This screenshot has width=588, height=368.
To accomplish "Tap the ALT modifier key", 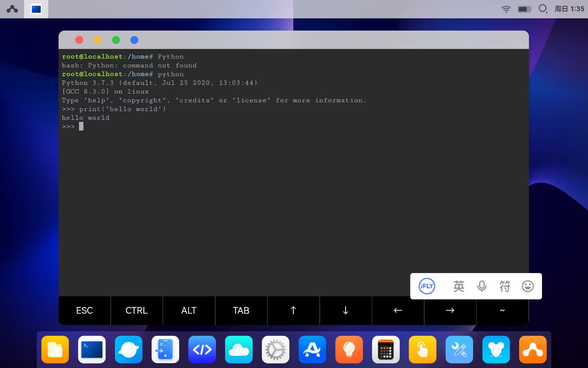I will pos(189,310).
